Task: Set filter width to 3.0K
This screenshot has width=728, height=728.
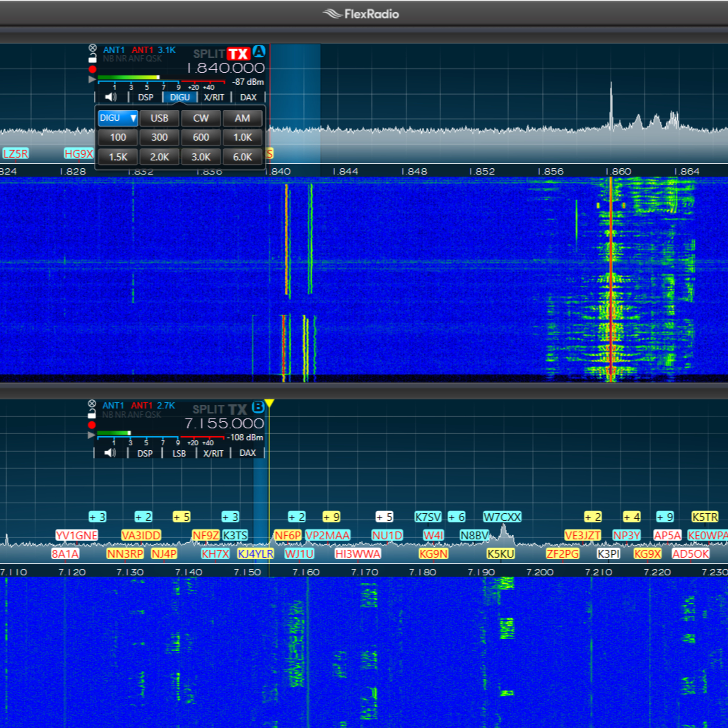Action: click(x=201, y=157)
